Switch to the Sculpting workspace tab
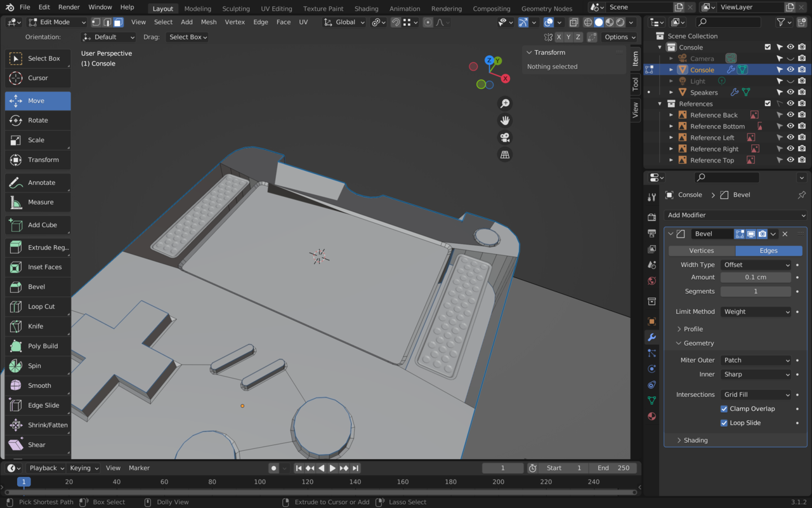The height and width of the screenshot is (508, 812). [x=235, y=9]
